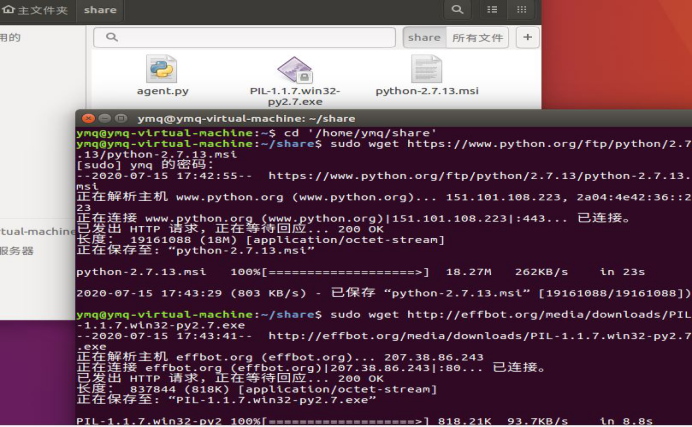Focus the file manager search input field

[244, 37]
